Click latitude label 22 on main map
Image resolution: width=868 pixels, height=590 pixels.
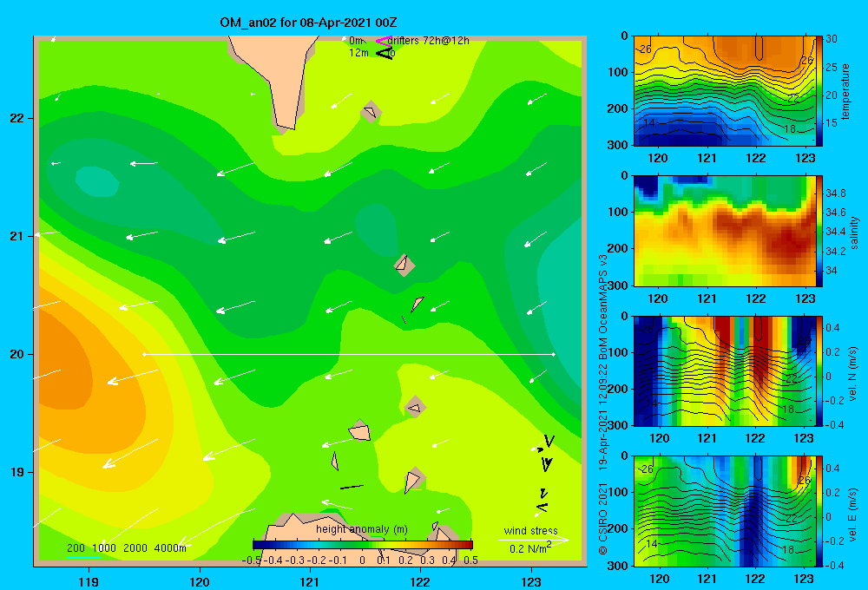(16, 118)
